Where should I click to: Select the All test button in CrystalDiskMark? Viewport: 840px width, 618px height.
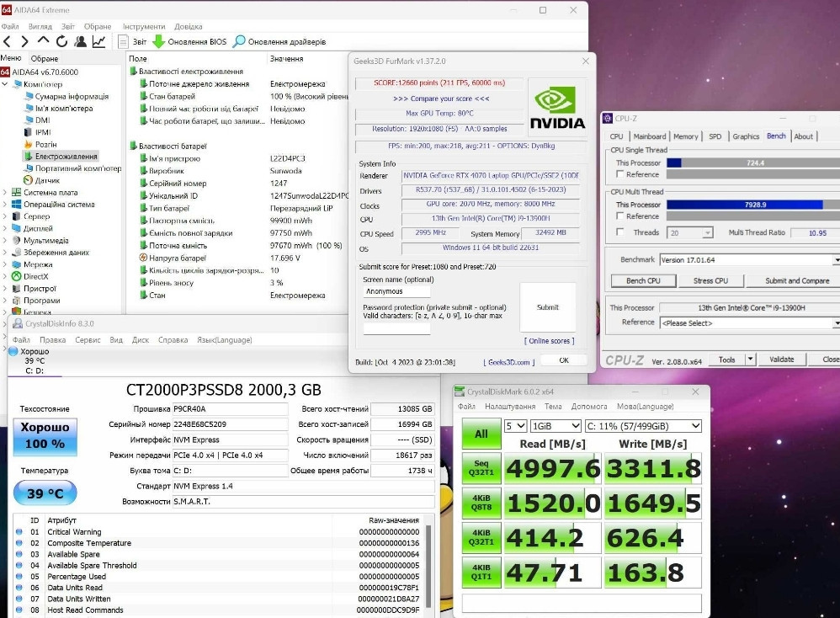pyautogui.click(x=481, y=434)
